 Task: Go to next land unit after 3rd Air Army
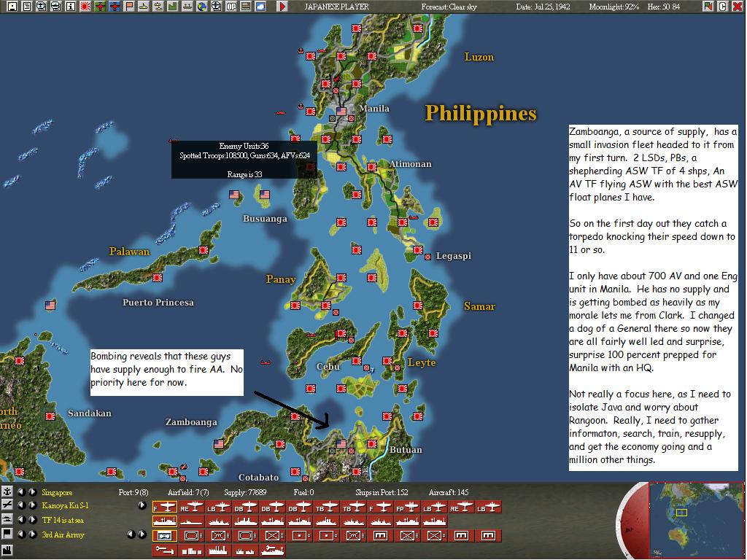click(x=32, y=534)
